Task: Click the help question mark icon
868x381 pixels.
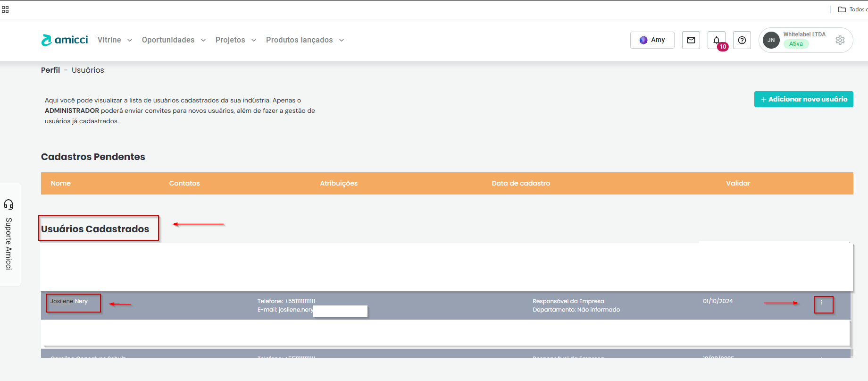Action: click(742, 40)
